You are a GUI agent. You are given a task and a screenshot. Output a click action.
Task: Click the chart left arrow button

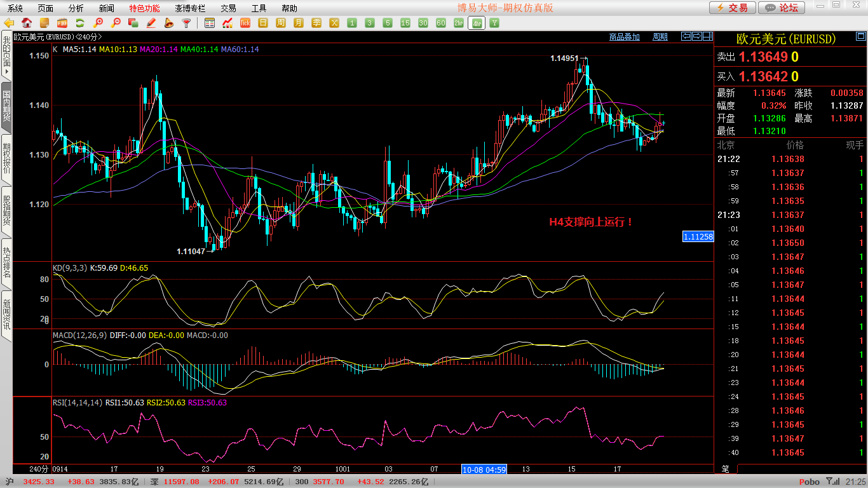pyautogui.click(x=686, y=36)
